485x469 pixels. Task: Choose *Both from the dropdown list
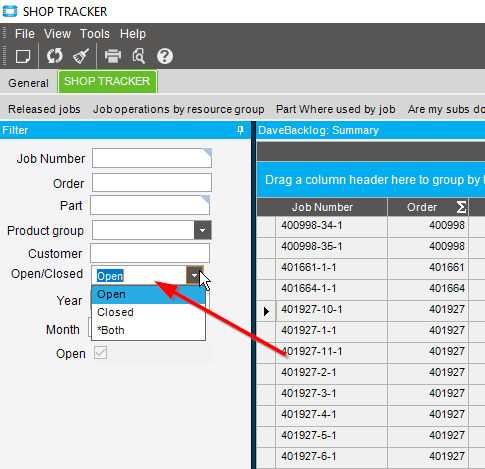coord(148,330)
